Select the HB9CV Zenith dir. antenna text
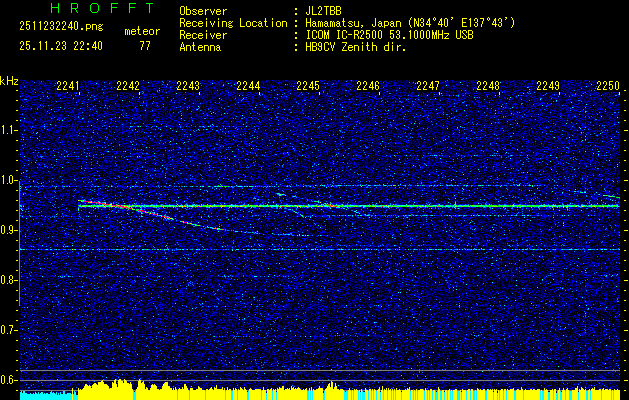The width and height of the screenshot is (629, 400). point(355,47)
